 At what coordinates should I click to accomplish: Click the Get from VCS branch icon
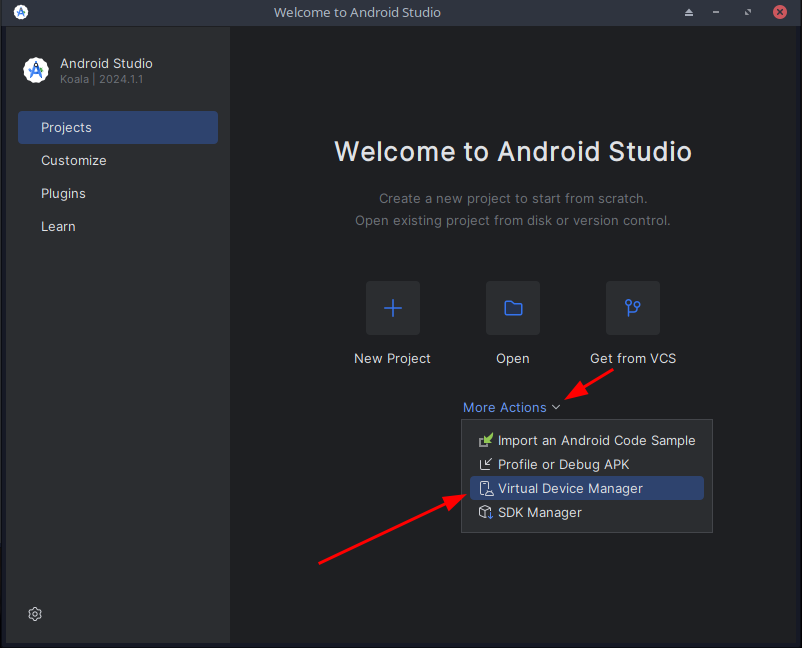(x=633, y=308)
